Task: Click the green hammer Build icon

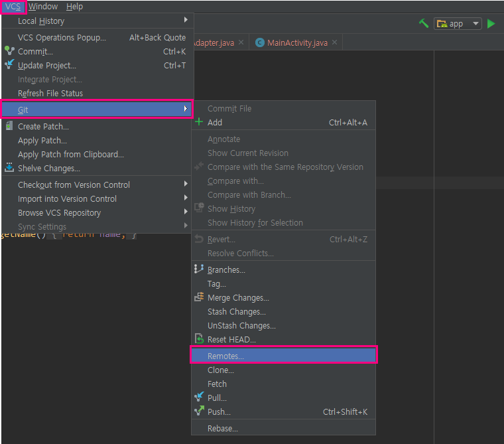Action: [424, 23]
